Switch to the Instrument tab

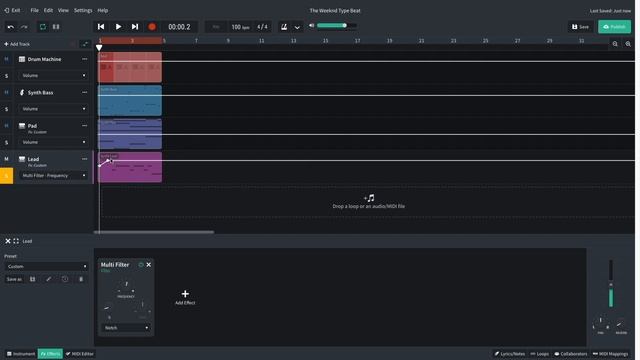(21, 354)
